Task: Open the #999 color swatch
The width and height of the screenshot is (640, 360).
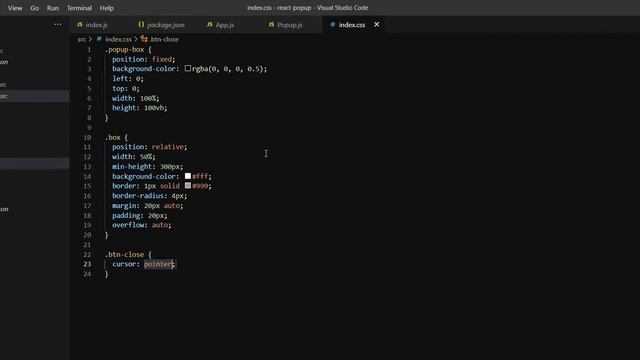Action: coord(188,186)
